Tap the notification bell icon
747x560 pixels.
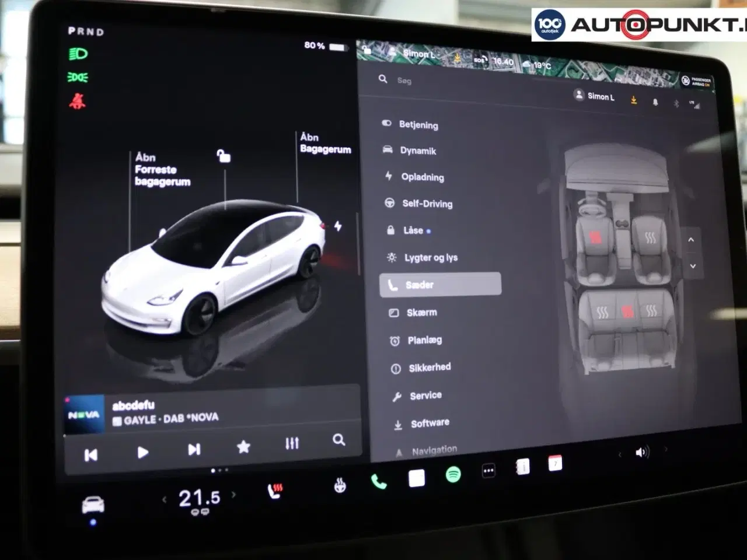tap(655, 102)
